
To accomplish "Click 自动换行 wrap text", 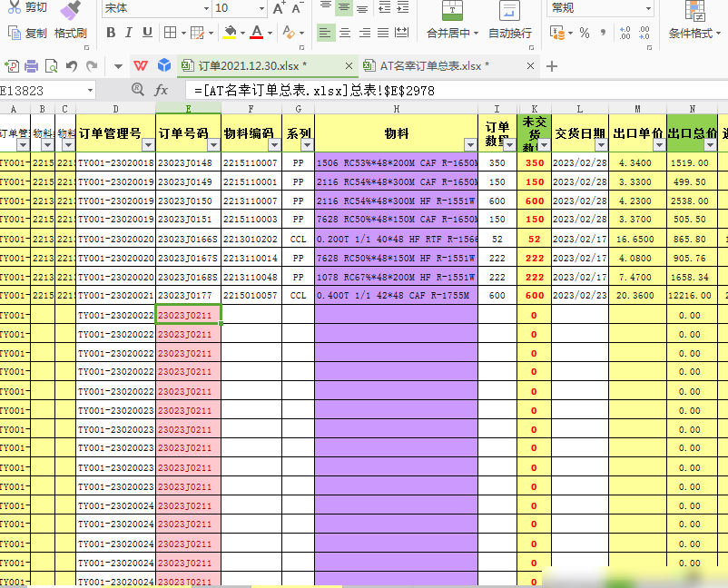I will (x=510, y=20).
